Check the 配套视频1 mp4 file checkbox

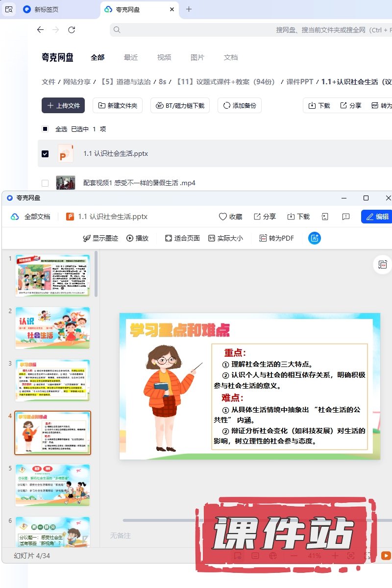[x=45, y=183]
